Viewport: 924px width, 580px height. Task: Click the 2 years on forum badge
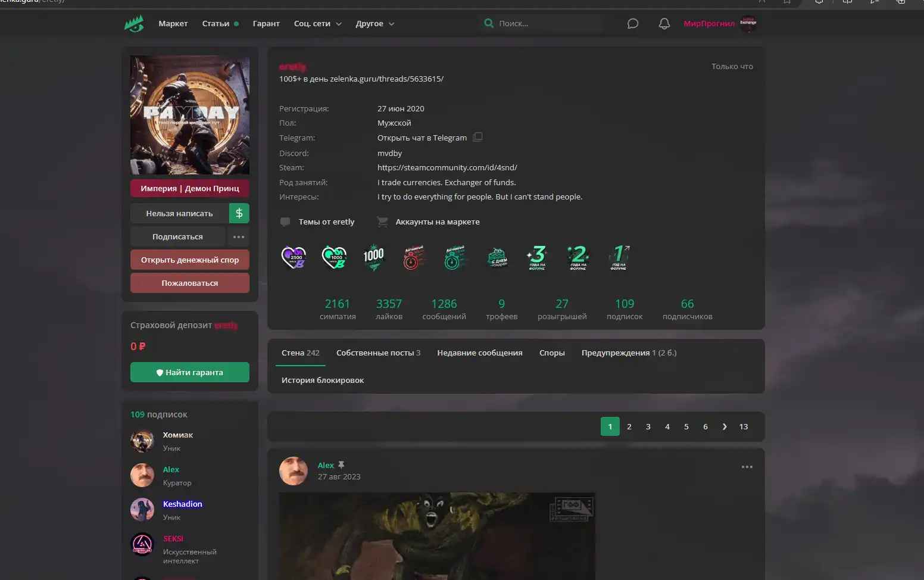[x=577, y=257]
